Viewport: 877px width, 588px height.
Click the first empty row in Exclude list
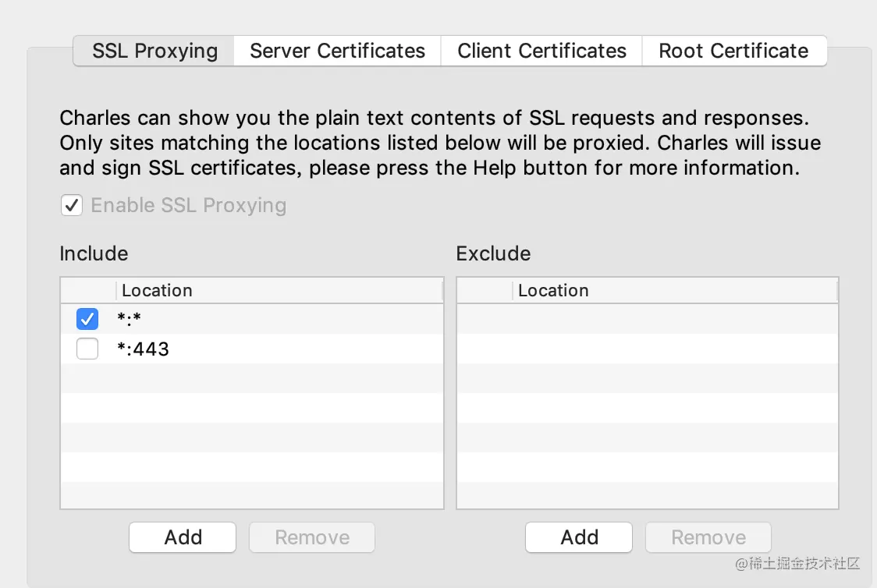point(648,320)
